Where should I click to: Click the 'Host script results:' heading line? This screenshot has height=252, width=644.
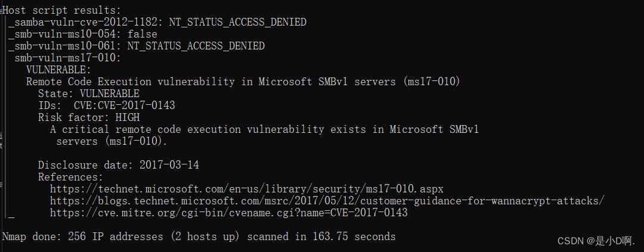click(x=62, y=10)
